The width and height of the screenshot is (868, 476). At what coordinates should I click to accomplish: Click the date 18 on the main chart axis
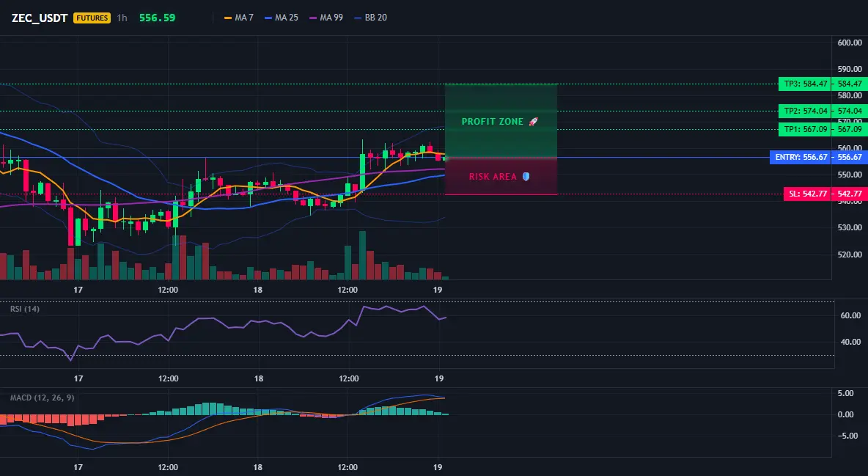tap(257, 290)
